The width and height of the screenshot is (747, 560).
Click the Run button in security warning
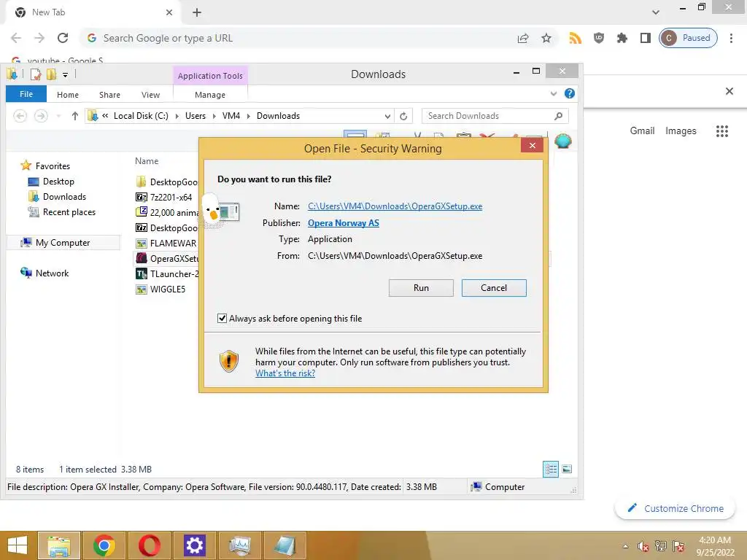coord(421,287)
